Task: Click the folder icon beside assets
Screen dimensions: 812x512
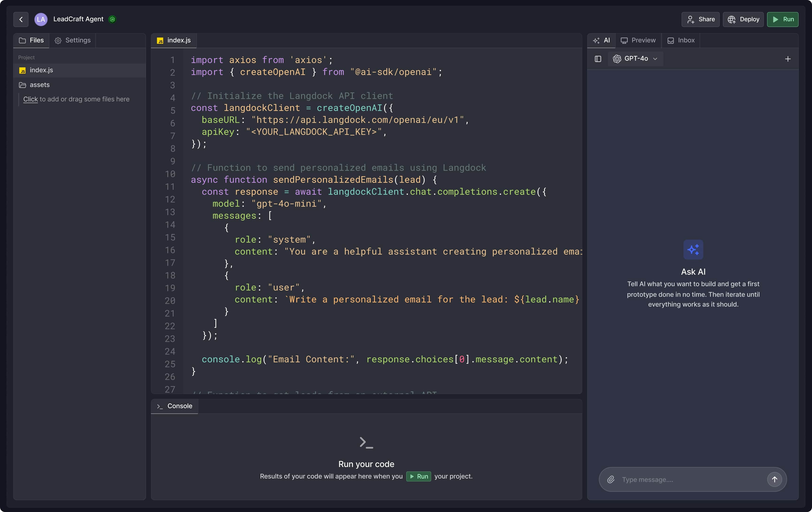Action: 23,85
